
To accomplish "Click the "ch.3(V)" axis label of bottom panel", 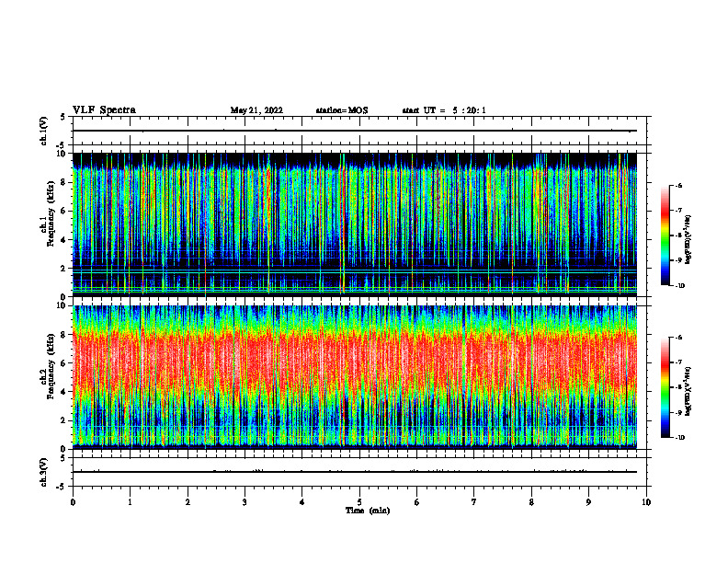I will point(43,472).
